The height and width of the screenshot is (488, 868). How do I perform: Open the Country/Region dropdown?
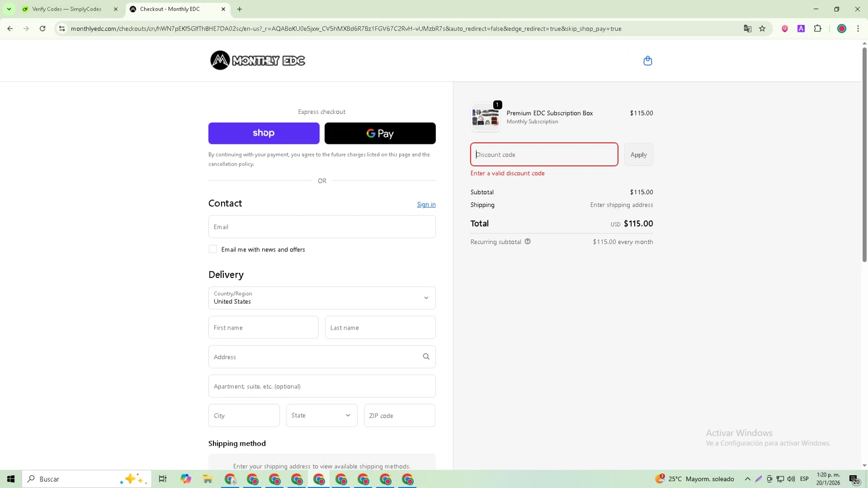322,298
